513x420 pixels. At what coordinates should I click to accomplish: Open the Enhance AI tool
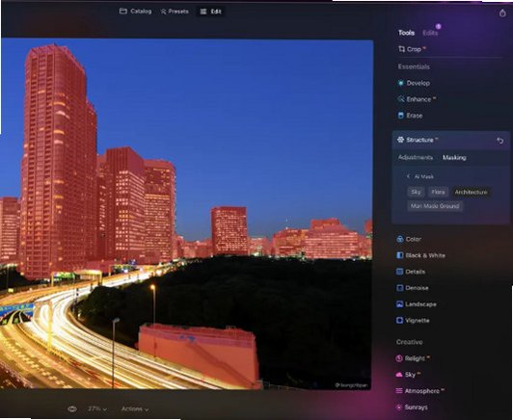(417, 99)
